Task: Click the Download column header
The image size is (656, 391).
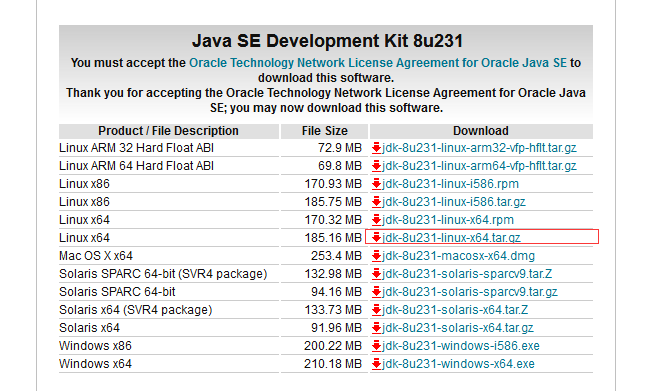Action: [x=481, y=131]
